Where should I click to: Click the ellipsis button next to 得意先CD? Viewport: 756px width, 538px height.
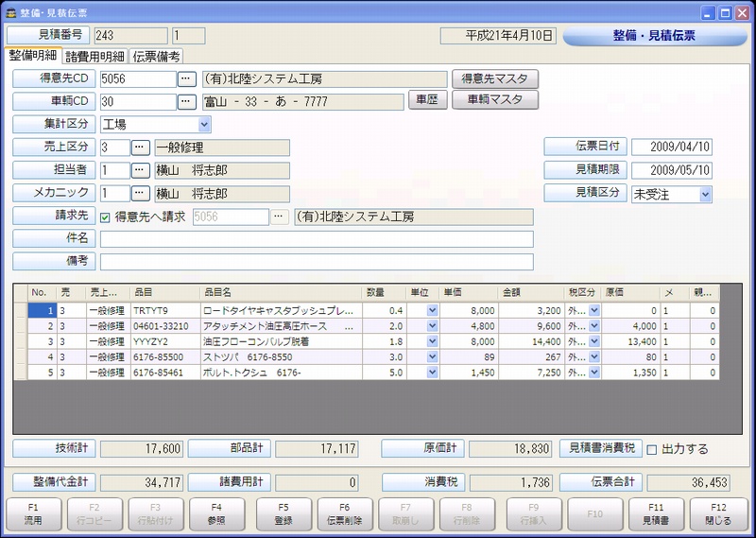click(x=187, y=79)
